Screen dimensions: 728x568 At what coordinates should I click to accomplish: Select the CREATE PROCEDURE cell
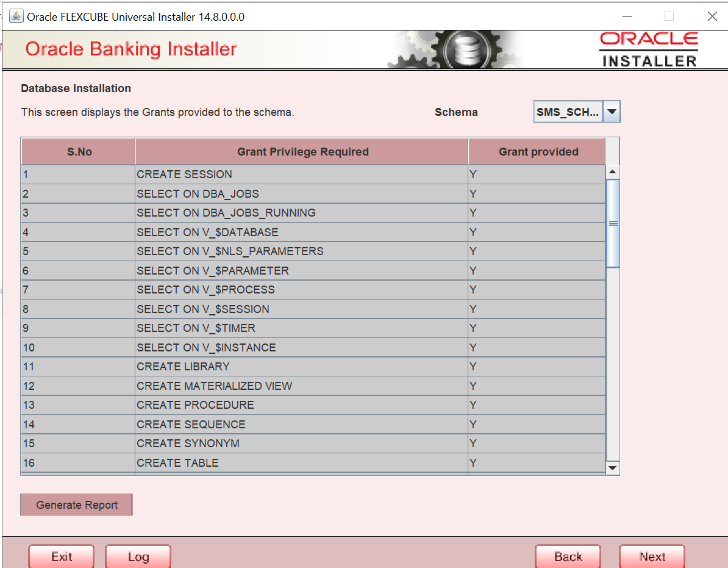point(302,405)
